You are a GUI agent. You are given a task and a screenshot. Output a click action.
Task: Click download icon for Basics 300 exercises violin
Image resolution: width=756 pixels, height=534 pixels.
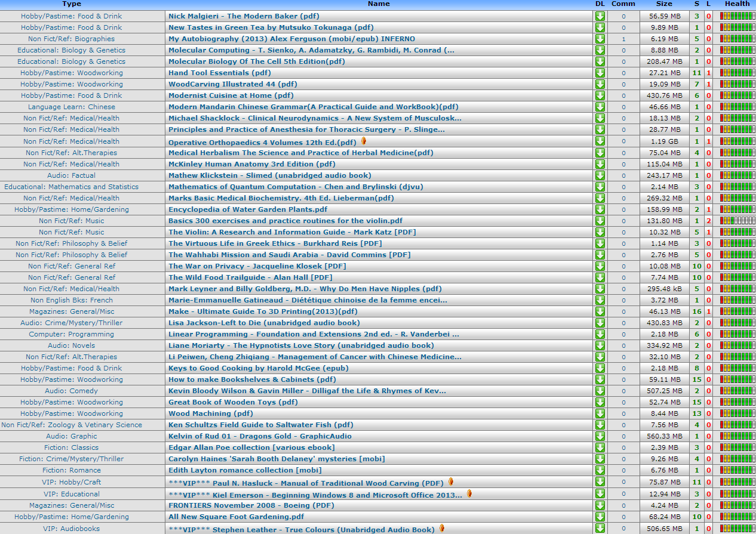(x=600, y=221)
